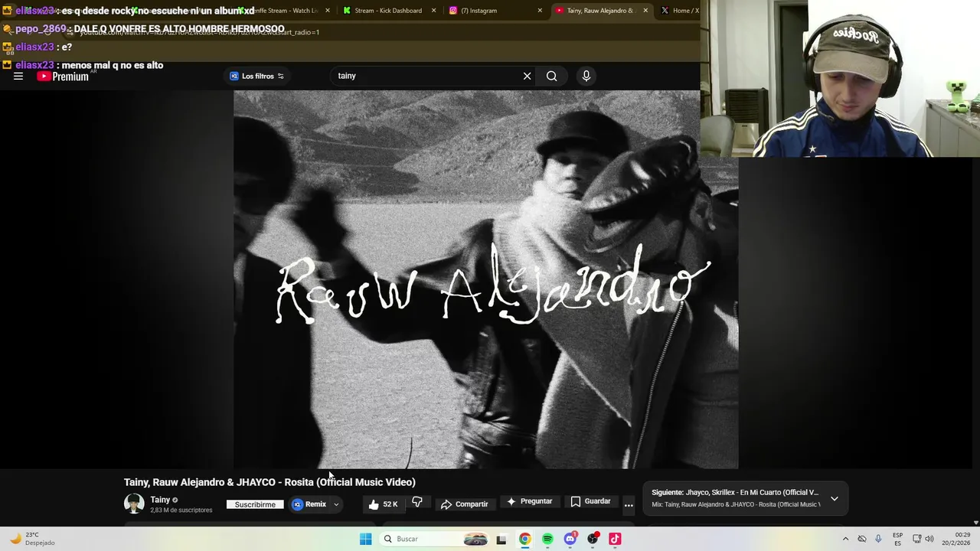The width and height of the screenshot is (980, 551).
Task: Open TikTok app from taskbar
Action: tap(615, 539)
